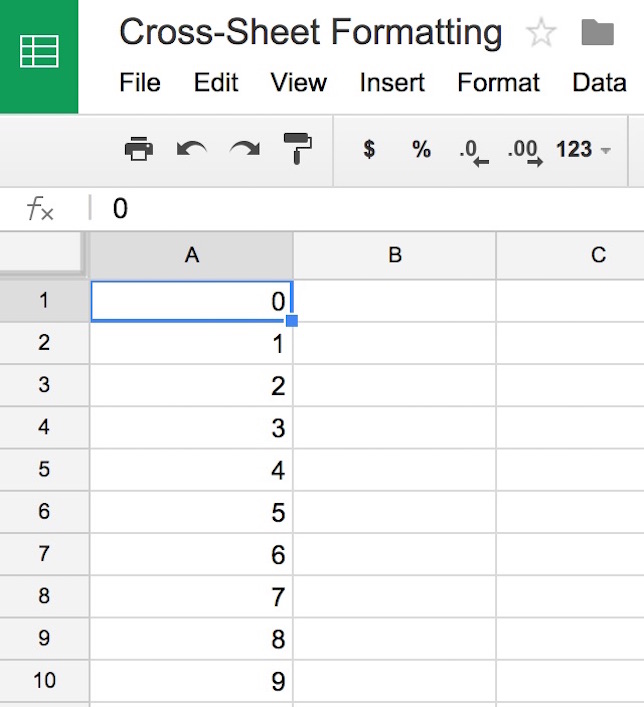Click cell A2 containing 1
The height and width of the screenshot is (707, 644).
click(192, 343)
